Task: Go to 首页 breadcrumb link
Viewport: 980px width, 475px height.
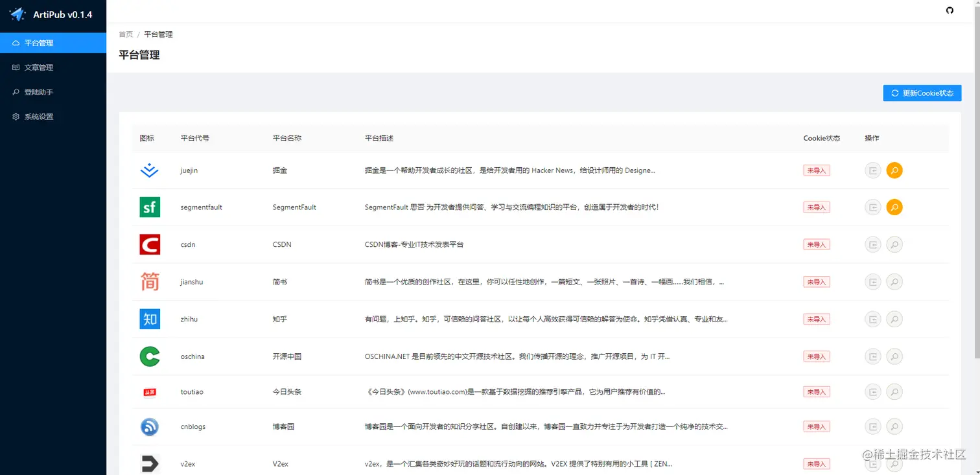Action: click(126, 34)
